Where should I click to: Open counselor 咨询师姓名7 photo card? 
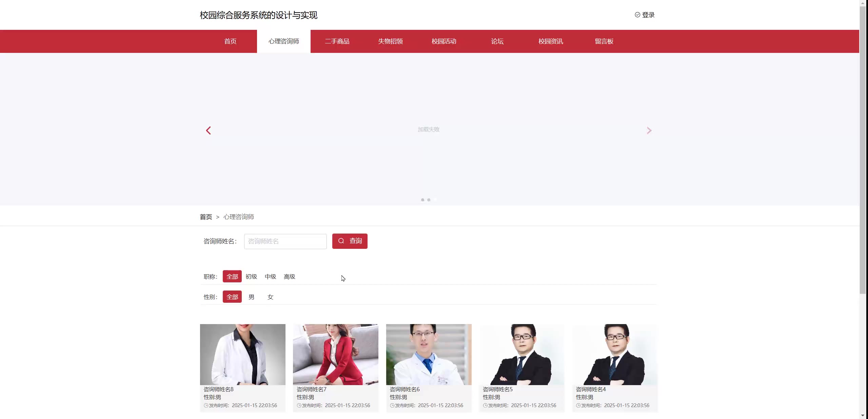pyautogui.click(x=335, y=354)
